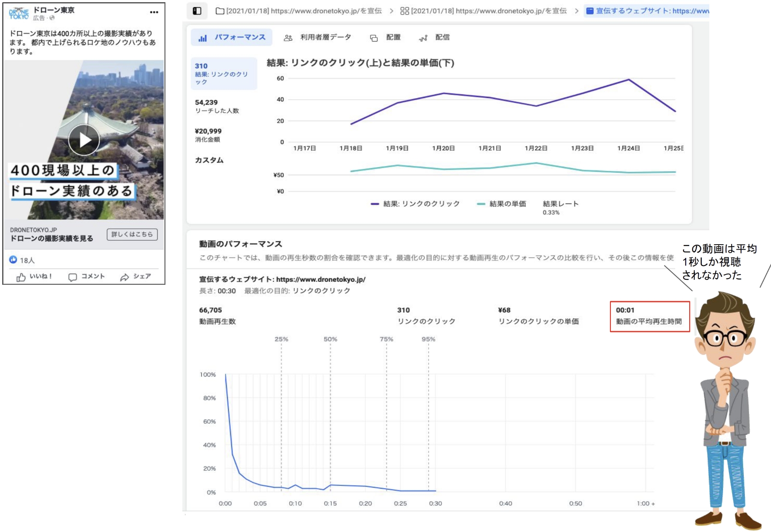
Task: Expand the first breadcrumb chevron
Action: (391, 11)
